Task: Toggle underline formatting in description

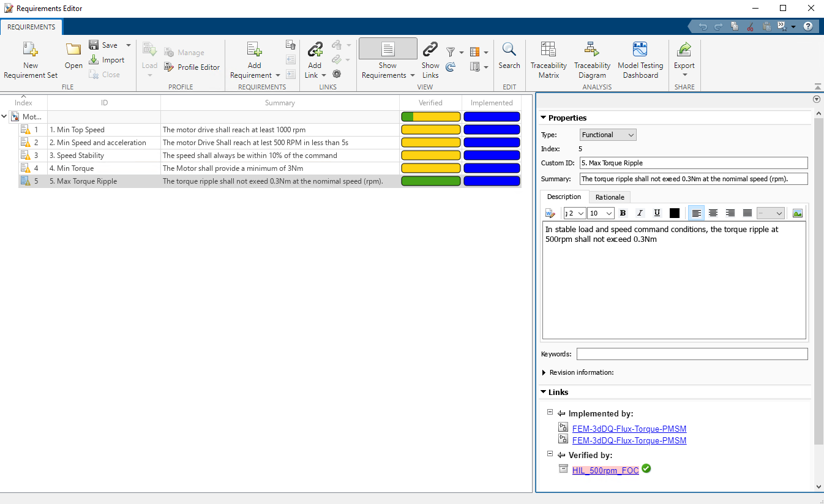Action: tap(657, 213)
